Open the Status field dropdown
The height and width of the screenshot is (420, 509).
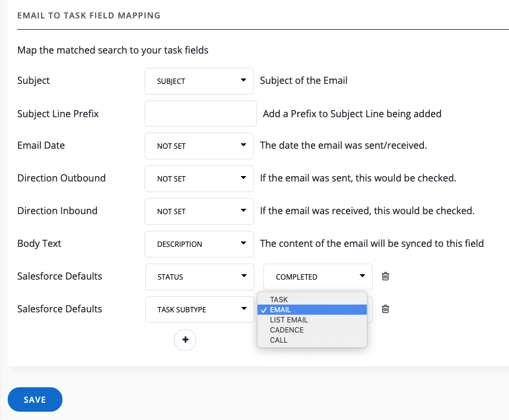pos(199,277)
